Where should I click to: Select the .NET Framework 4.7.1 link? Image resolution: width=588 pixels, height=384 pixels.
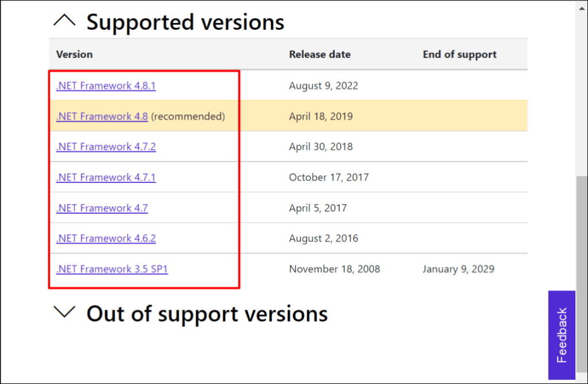tap(106, 177)
